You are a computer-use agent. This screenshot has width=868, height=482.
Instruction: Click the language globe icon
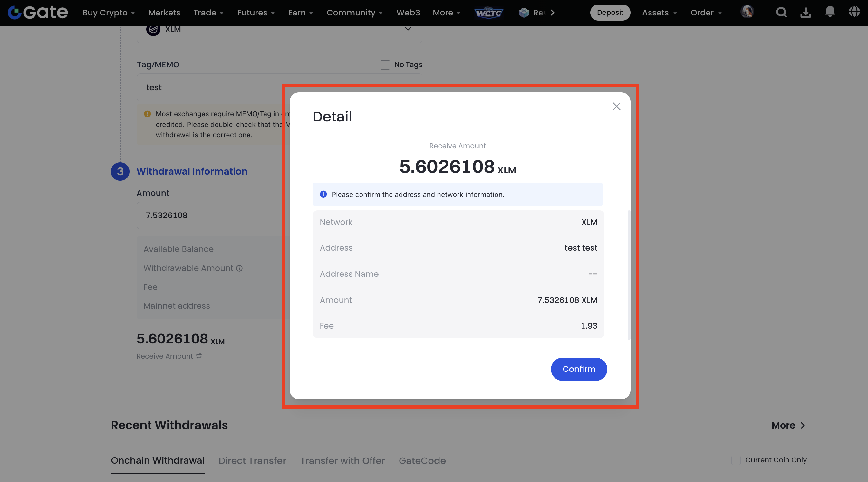854,12
